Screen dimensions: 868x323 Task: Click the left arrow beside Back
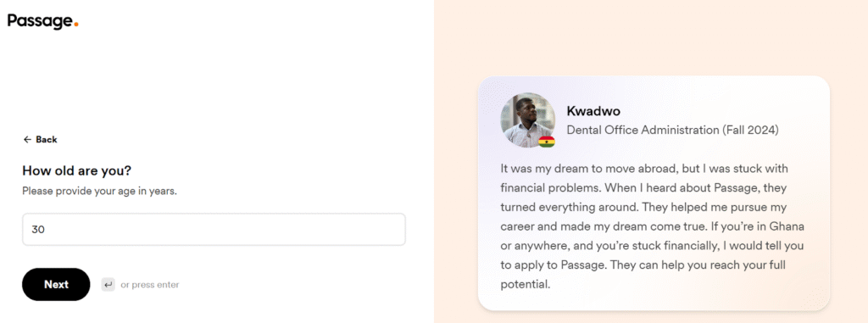click(27, 140)
